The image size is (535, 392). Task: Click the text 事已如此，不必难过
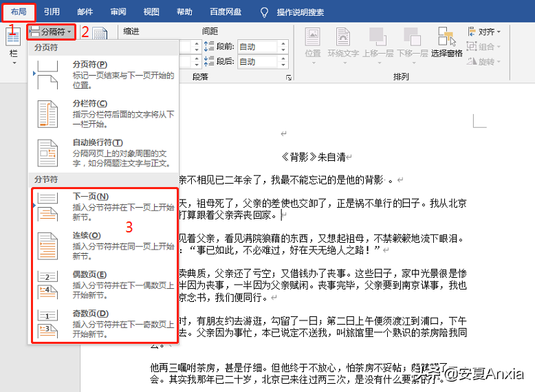(239, 250)
